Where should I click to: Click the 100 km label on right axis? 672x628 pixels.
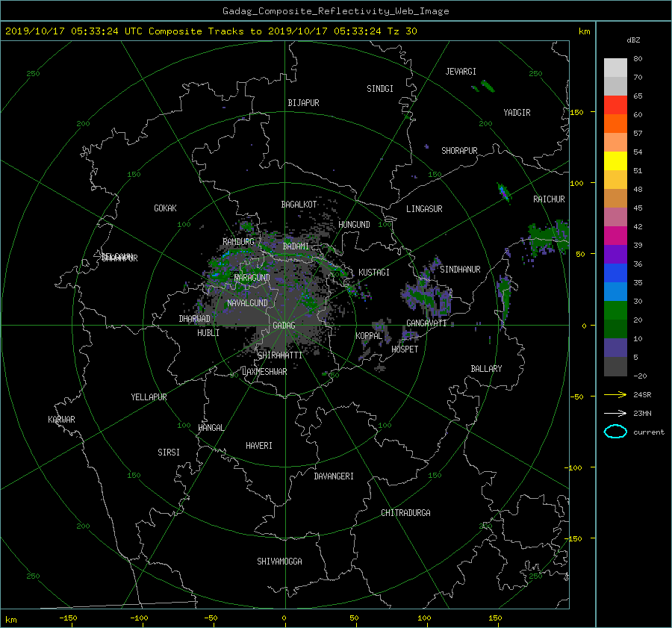tap(576, 184)
